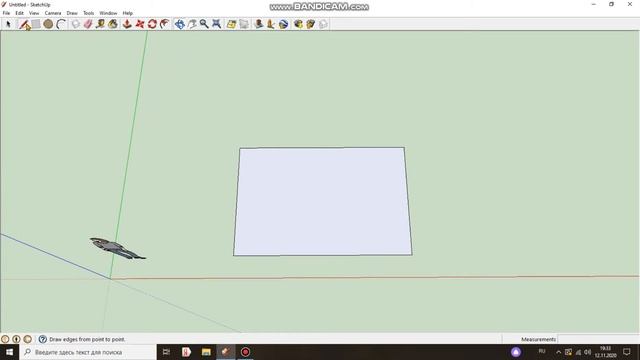
Task: Click the Zoom Extents tool
Action: (216, 24)
